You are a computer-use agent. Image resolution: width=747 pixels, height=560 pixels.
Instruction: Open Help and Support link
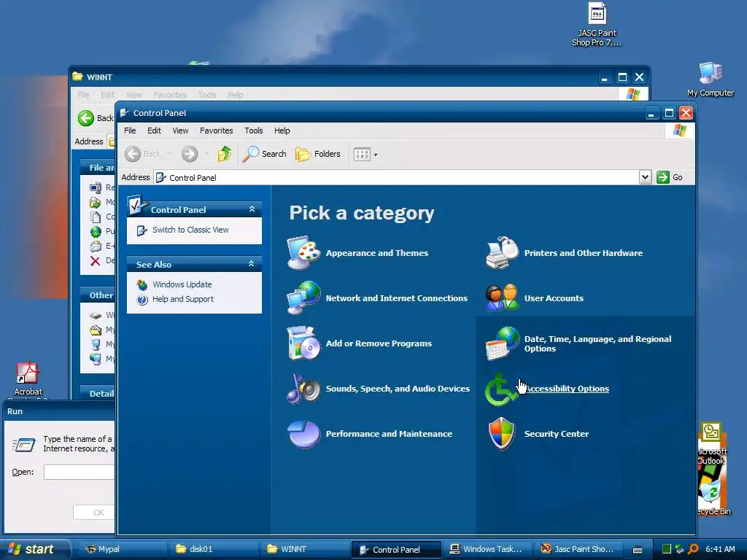point(183,299)
